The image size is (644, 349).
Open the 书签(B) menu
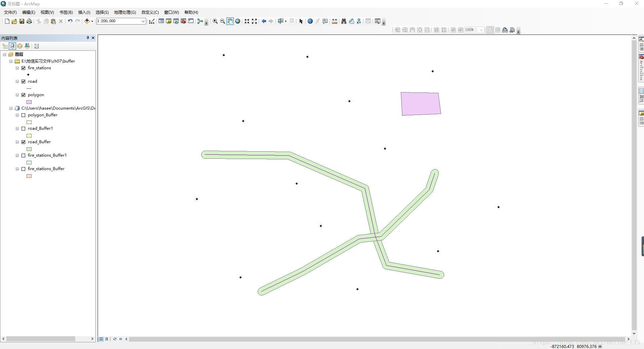(66, 12)
